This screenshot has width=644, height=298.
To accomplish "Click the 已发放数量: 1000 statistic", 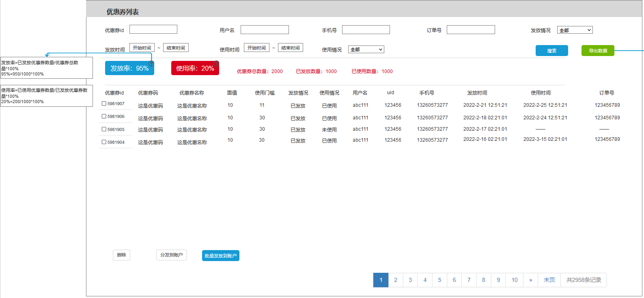I will [x=316, y=71].
